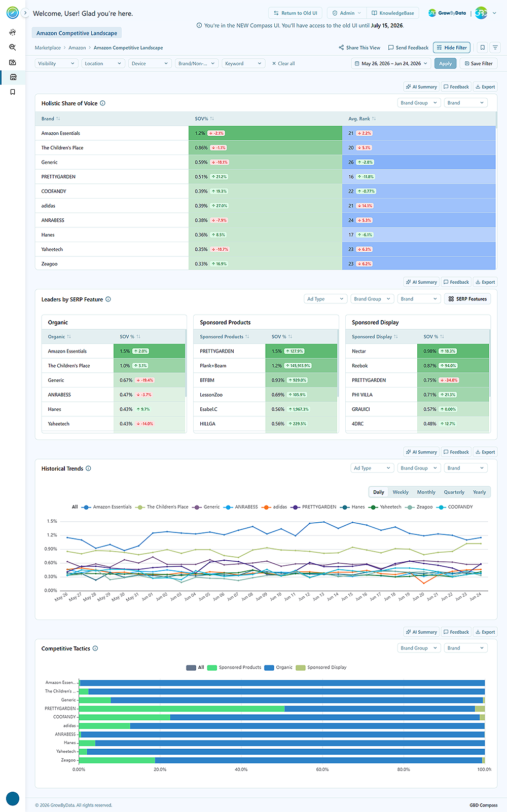Click the PRETTYGARDEN bar's green Sponsored Products segment
Screen dimensions: 507x812
tap(182, 709)
